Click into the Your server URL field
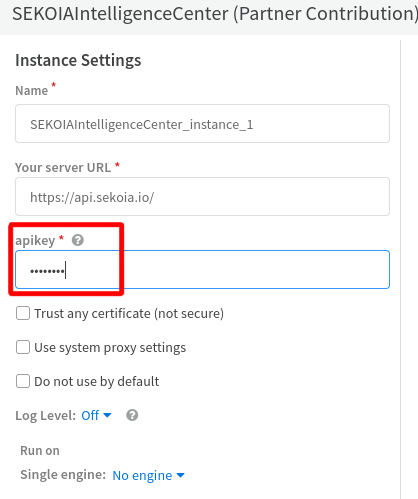Screen dimensions: 418x499 [x=202, y=196]
